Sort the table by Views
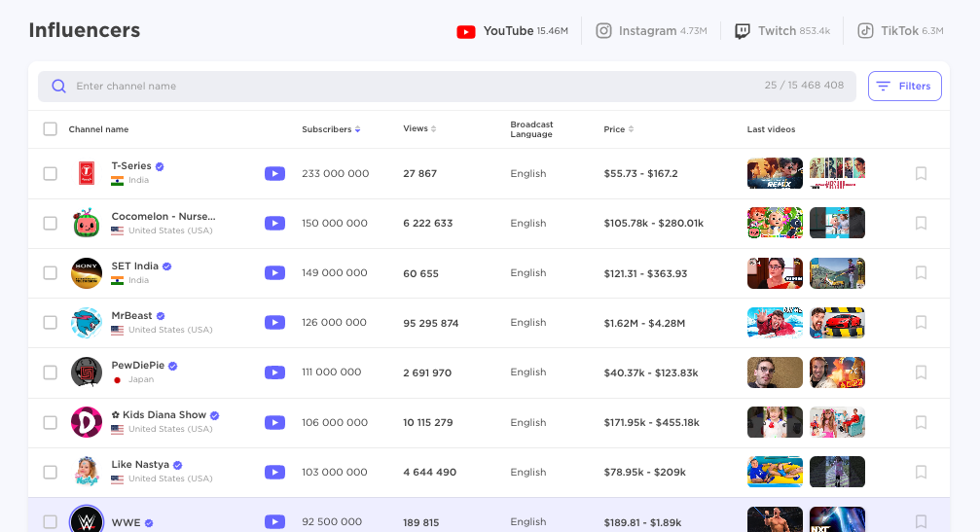The height and width of the screenshot is (532, 980). point(419,129)
